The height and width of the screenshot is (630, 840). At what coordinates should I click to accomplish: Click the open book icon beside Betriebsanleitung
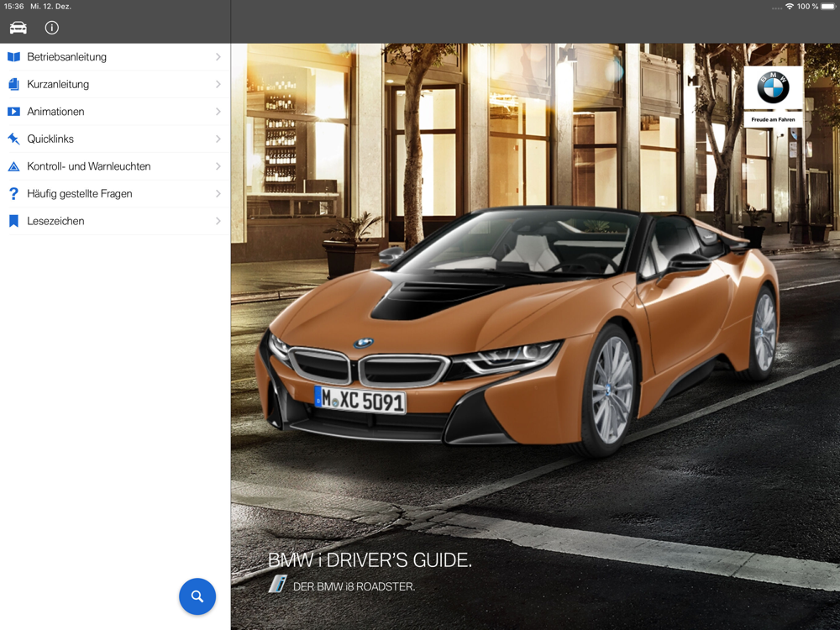[14, 57]
